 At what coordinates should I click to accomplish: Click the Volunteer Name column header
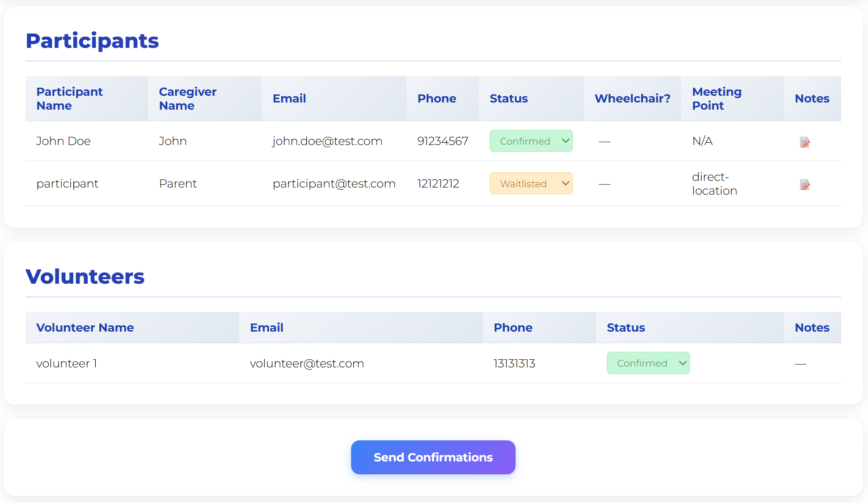(85, 328)
